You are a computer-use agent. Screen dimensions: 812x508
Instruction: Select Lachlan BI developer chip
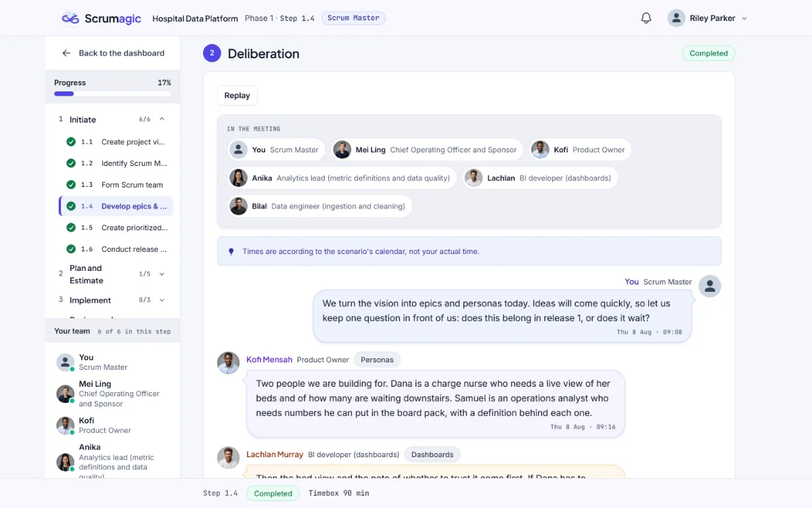[540, 178]
